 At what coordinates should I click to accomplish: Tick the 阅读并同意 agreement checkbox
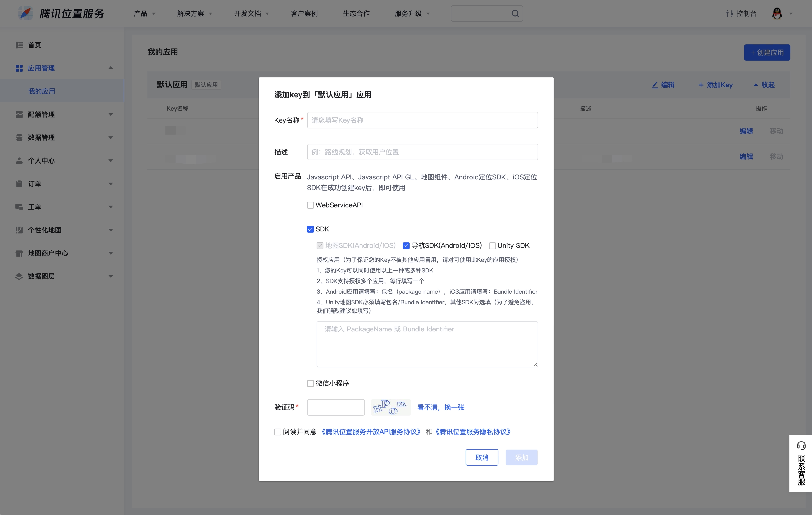pos(277,432)
